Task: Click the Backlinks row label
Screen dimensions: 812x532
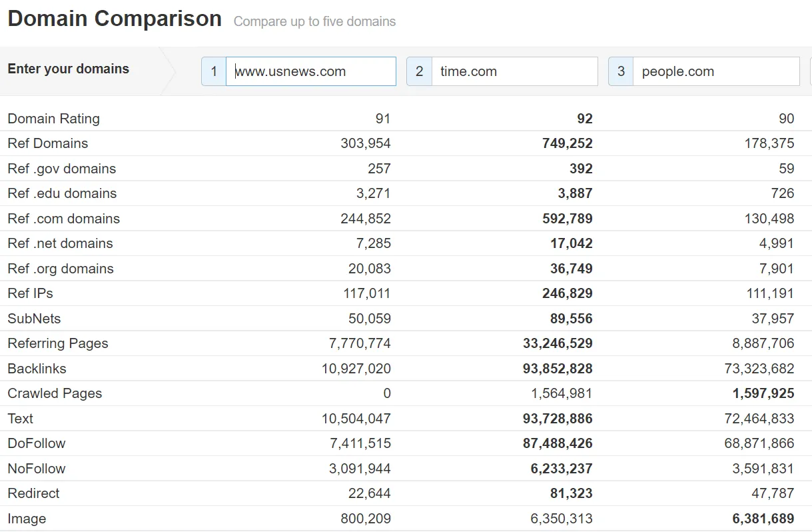Action: click(x=37, y=369)
